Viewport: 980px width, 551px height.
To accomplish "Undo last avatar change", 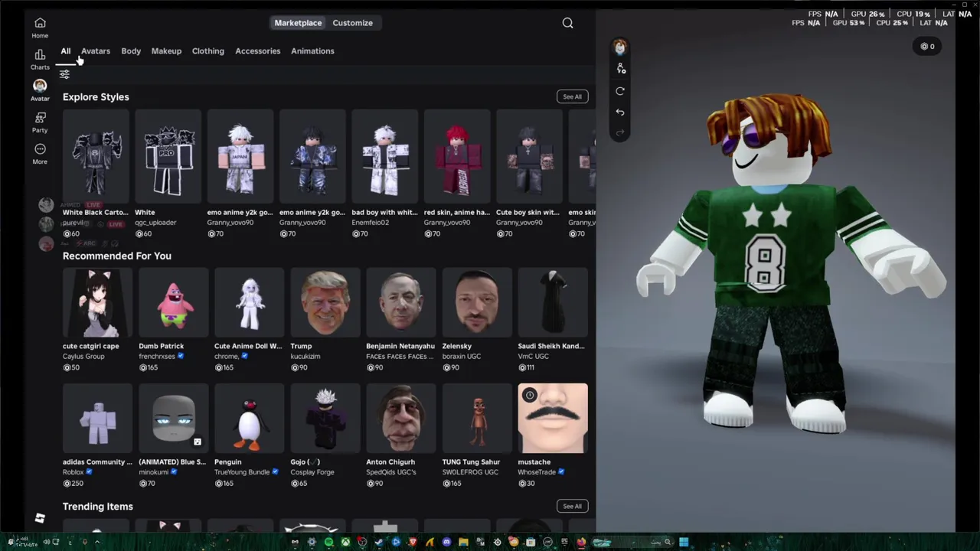I will point(620,112).
